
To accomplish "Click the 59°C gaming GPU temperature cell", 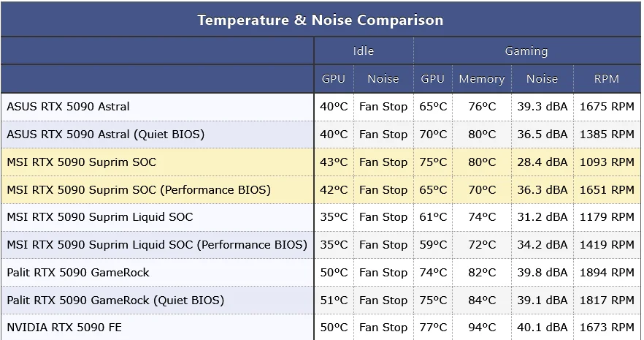I will tap(433, 245).
